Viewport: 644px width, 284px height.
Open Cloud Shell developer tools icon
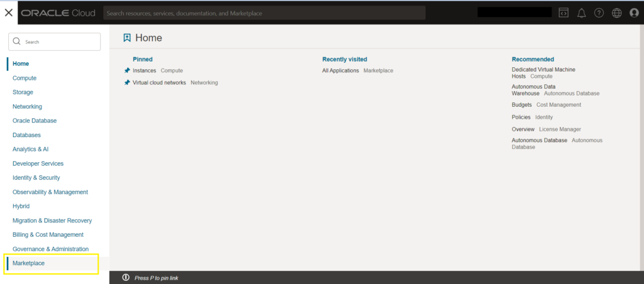pos(563,13)
